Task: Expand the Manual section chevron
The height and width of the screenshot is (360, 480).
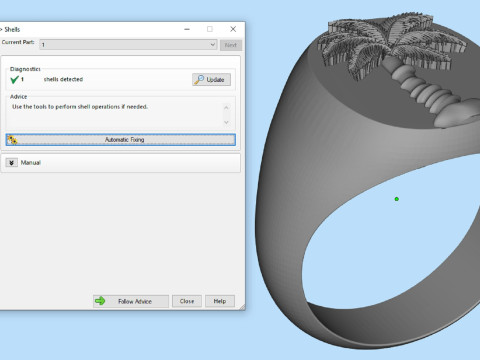Action: (x=12, y=163)
